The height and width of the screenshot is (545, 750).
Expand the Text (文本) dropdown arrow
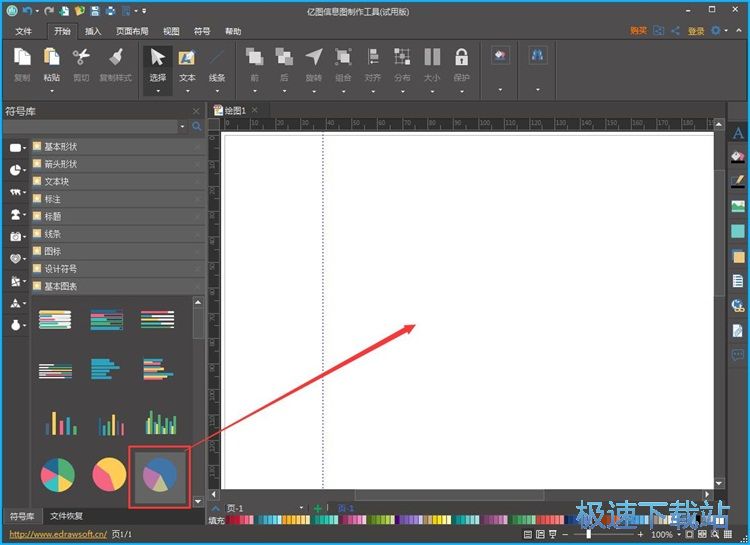[188, 91]
